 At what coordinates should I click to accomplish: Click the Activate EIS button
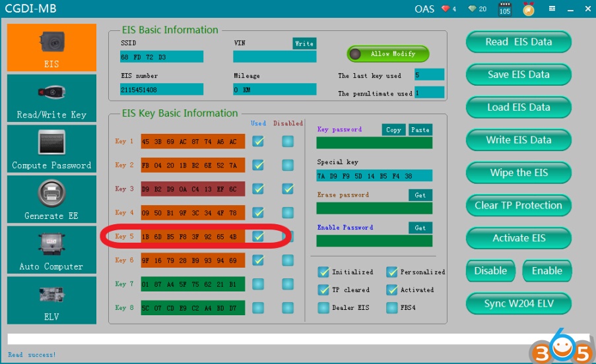[519, 238]
